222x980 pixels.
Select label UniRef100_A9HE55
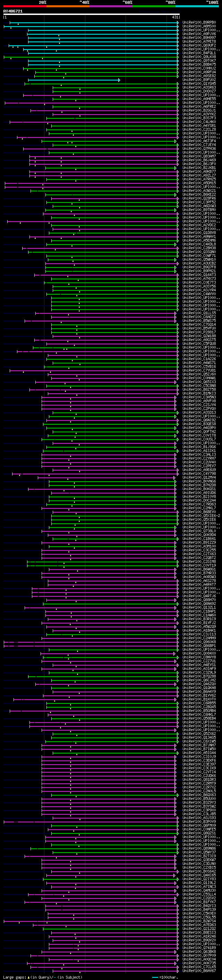tap(199, 99)
